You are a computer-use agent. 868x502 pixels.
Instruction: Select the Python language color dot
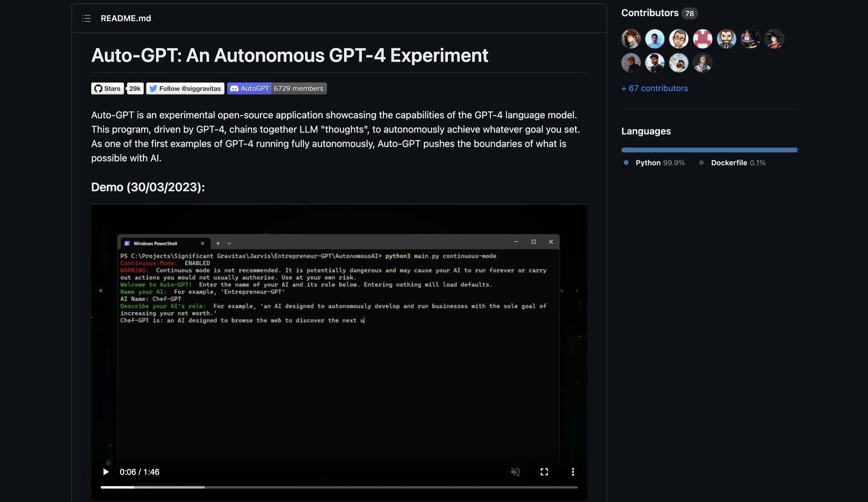pyautogui.click(x=625, y=162)
